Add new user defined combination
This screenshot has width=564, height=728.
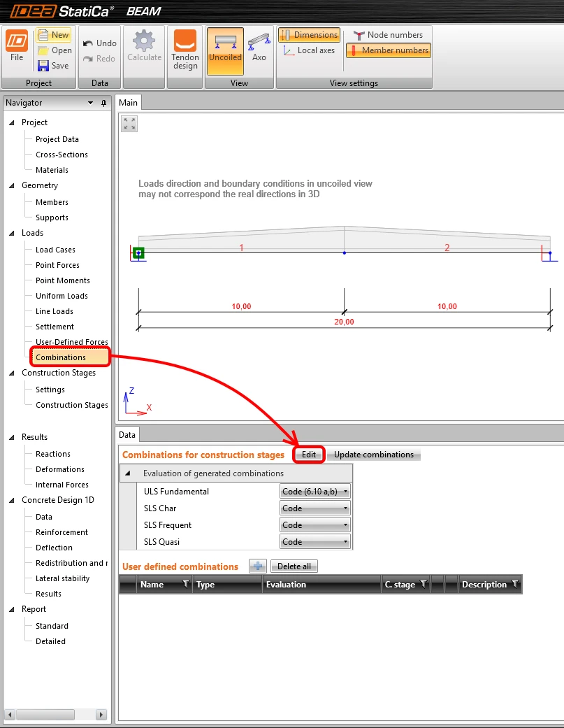258,566
